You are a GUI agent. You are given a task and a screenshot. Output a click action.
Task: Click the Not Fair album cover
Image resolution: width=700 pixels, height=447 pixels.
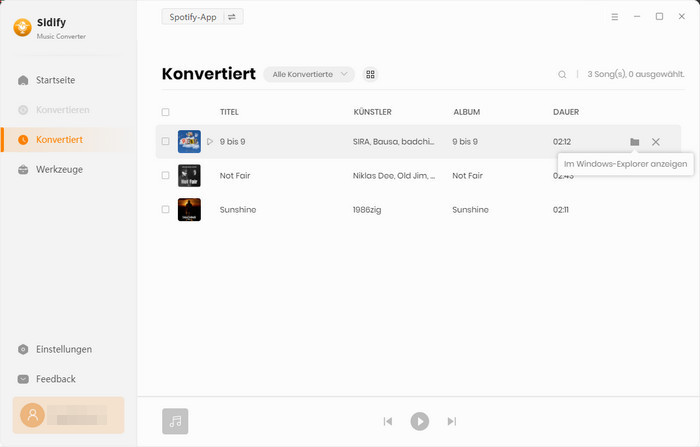tap(189, 175)
